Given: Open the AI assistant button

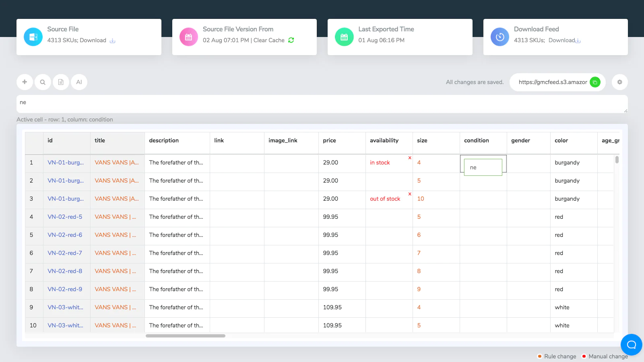Looking at the screenshot, I should (79, 82).
